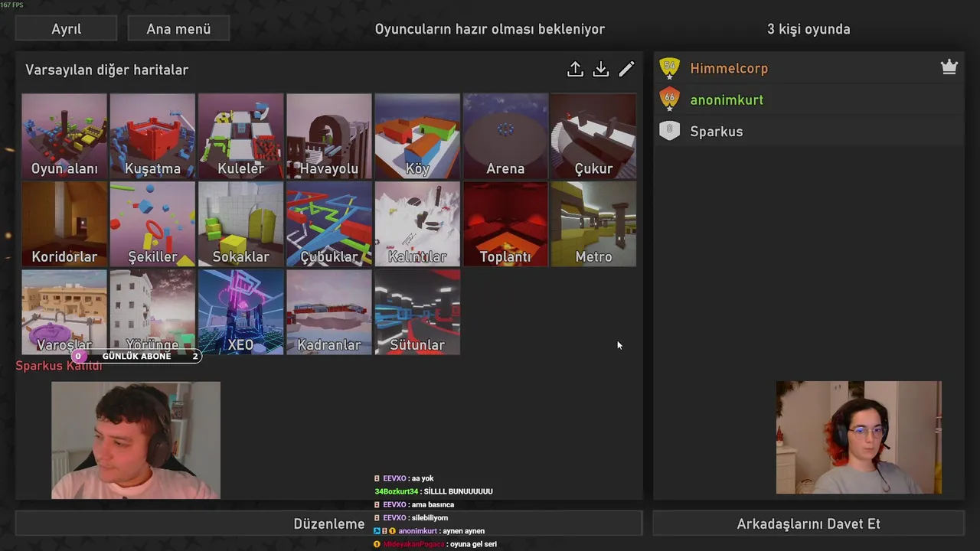The width and height of the screenshot is (980, 551).
Task: Select the Çubuklar map
Action: pos(329,224)
